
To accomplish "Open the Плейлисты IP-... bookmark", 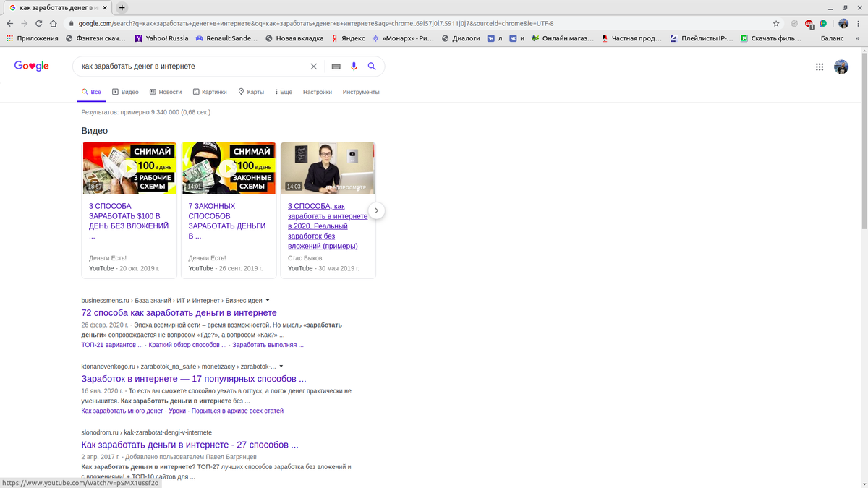I will click(x=702, y=38).
